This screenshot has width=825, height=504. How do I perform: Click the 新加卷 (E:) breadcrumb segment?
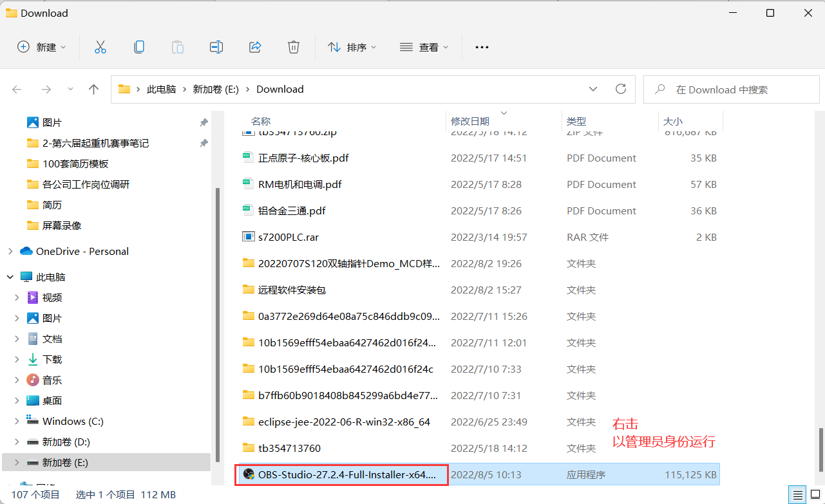(x=216, y=89)
